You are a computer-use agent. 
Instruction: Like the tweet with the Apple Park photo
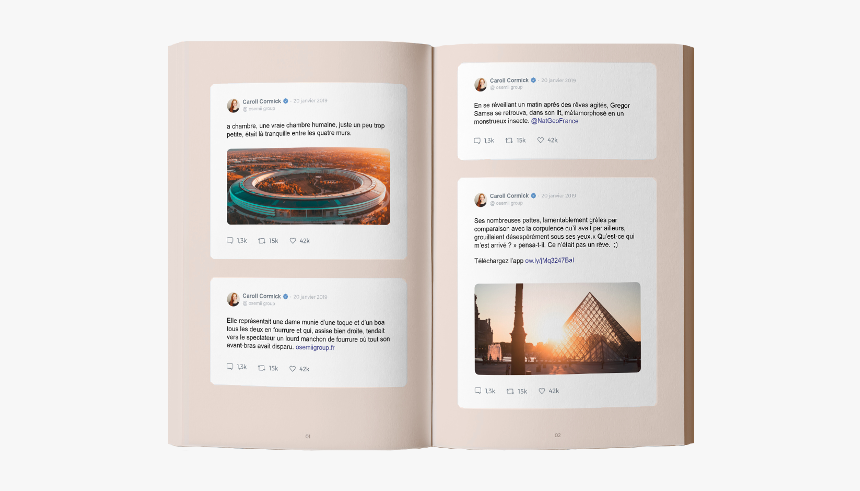point(293,240)
